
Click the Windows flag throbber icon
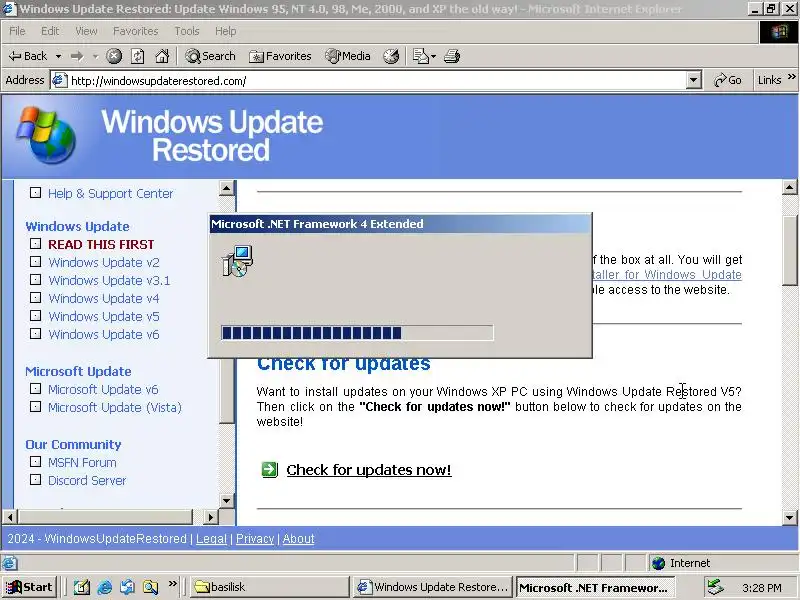(779, 32)
